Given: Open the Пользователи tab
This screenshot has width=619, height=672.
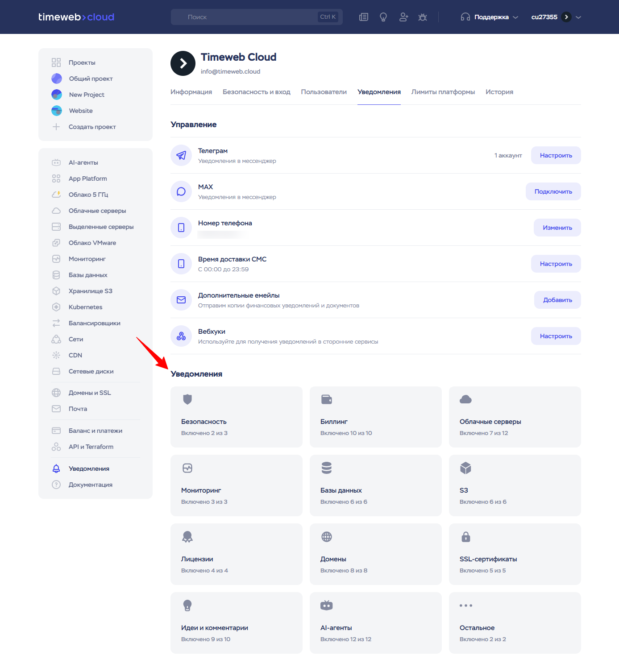Looking at the screenshot, I should [x=324, y=92].
